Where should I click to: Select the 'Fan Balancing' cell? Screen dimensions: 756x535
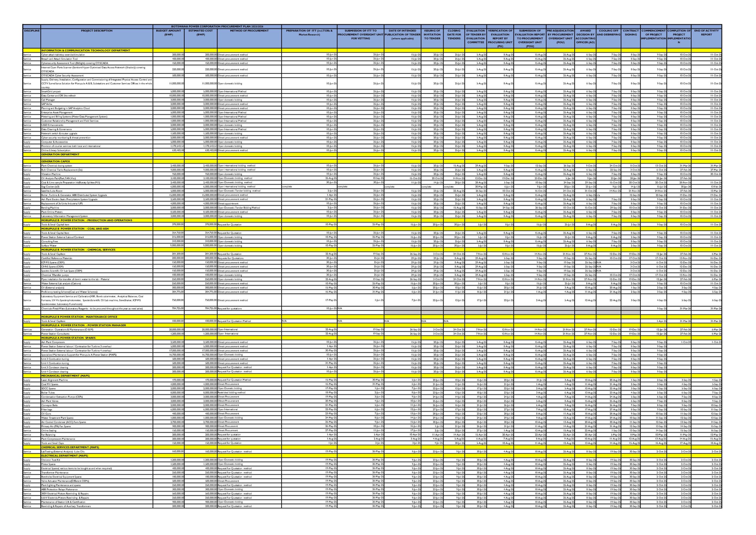click(x=97, y=435)
